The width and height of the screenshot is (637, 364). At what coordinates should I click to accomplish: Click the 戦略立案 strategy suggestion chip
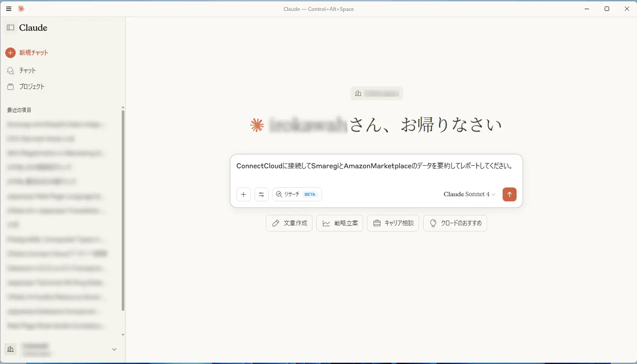pos(339,223)
